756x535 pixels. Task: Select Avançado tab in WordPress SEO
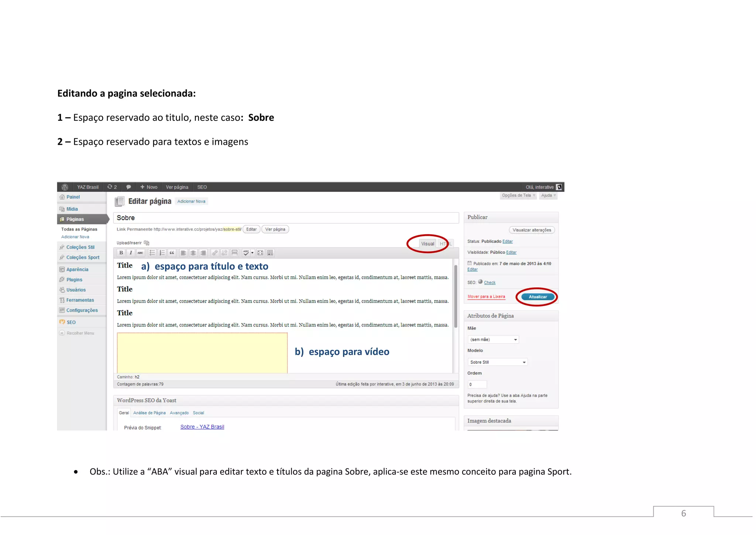tap(179, 413)
